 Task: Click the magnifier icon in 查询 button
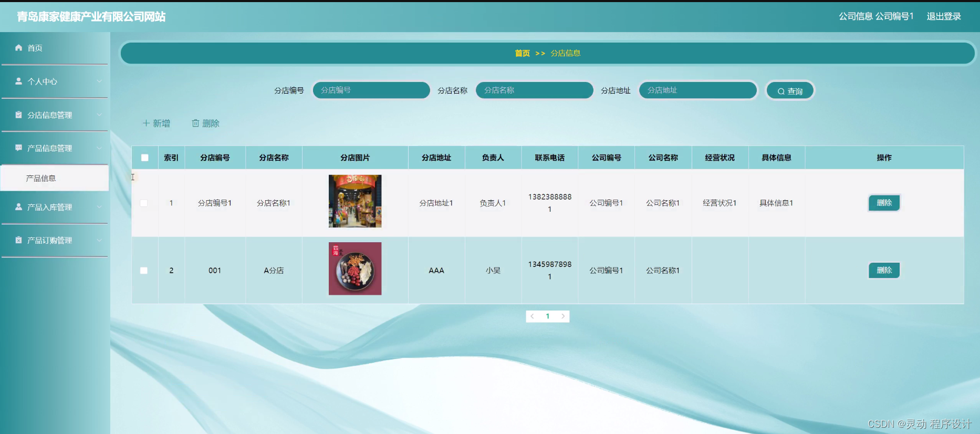click(x=781, y=91)
